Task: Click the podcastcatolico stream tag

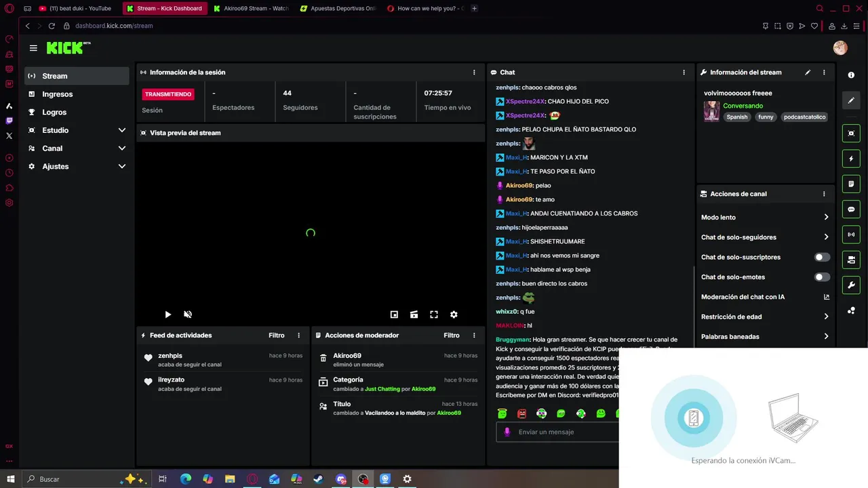Action: (x=805, y=117)
